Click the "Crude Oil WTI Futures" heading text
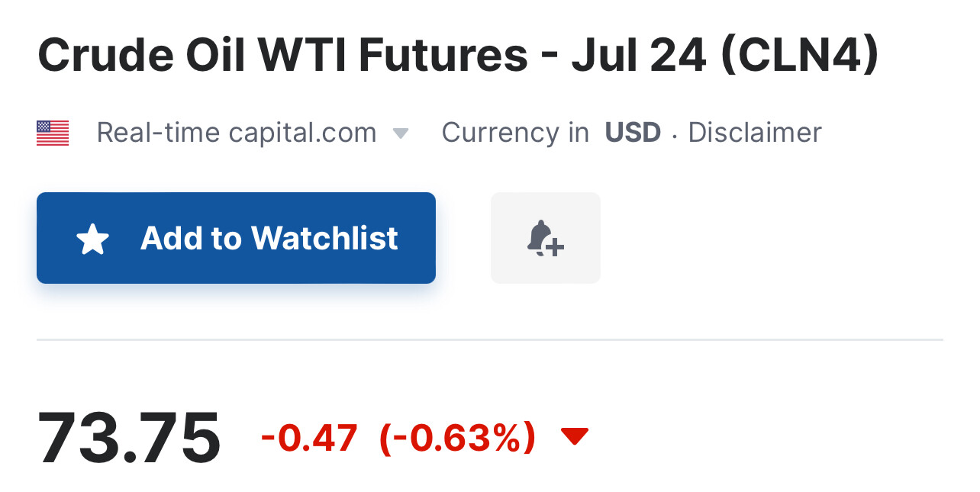 click(x=282, y=55)
